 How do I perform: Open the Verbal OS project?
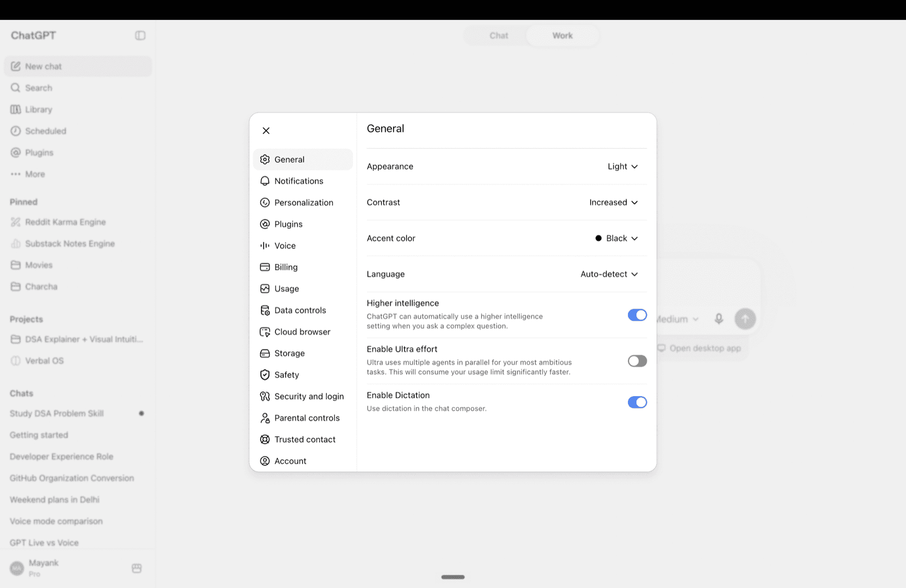tap(78, 360)
